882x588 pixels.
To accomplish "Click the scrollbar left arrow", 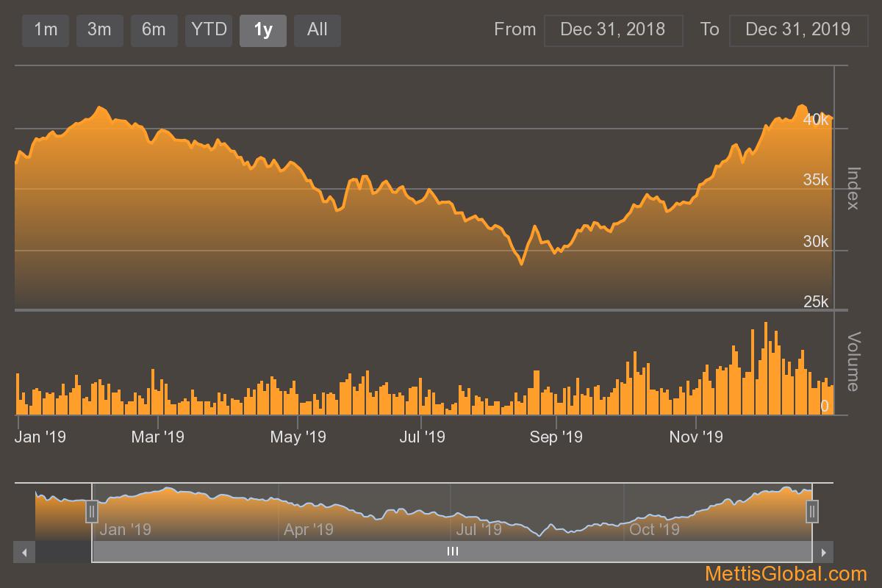I will tap(24, 552).
